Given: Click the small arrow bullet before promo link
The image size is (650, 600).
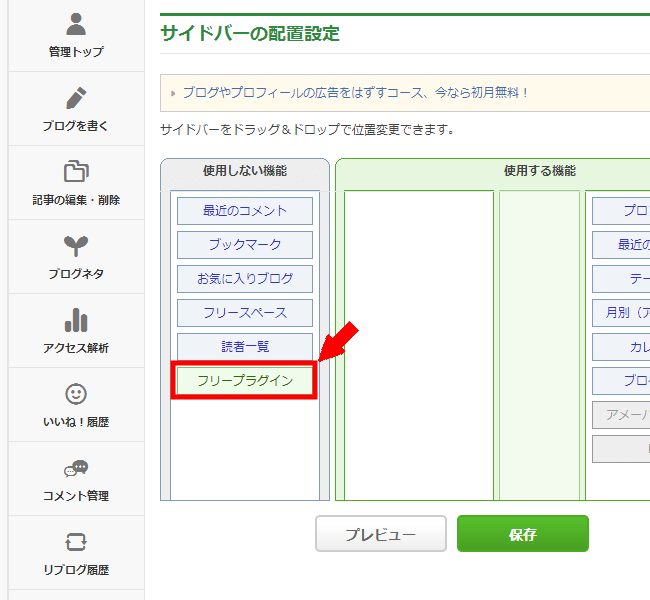Looking at the screenshot, I should coord(173,93).
